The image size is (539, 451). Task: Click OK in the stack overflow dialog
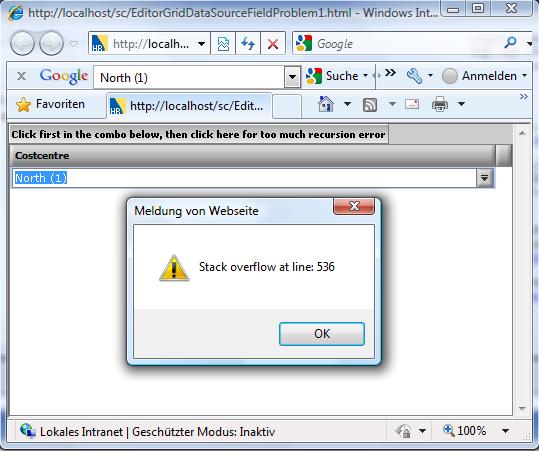tap(322, 334)
